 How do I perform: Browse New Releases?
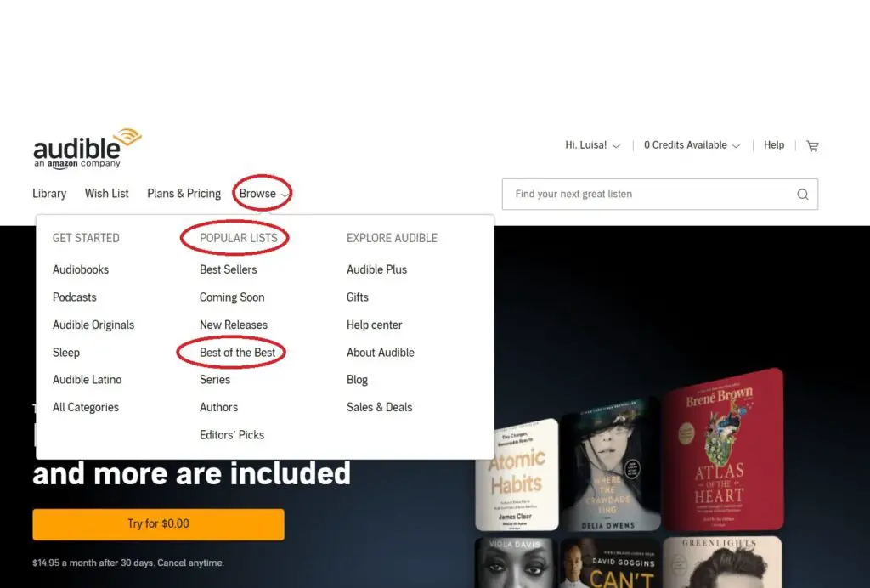click(x=234, y=325)
